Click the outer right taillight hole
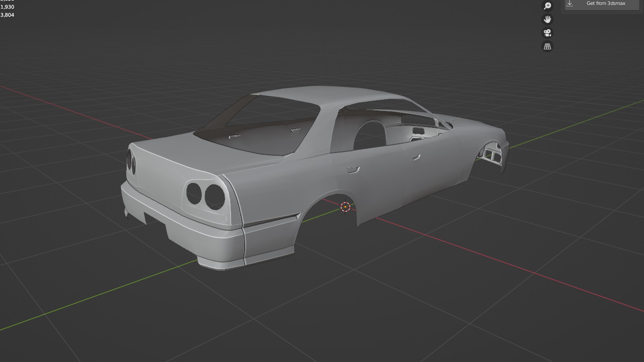This screenshot has width=644, height=362. click(215, 197)
